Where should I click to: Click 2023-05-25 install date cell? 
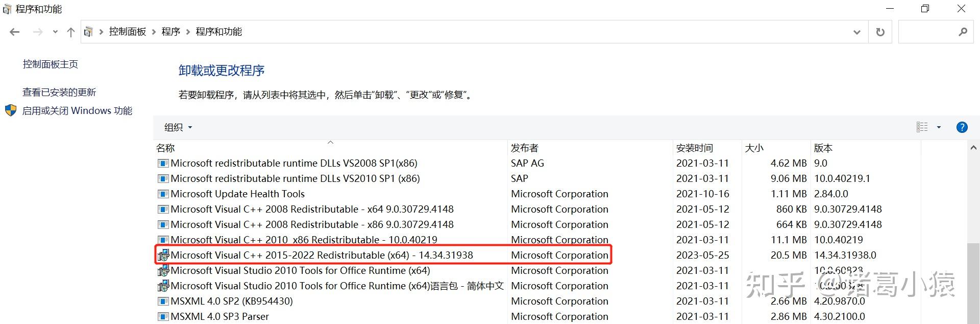coord(702,256)
